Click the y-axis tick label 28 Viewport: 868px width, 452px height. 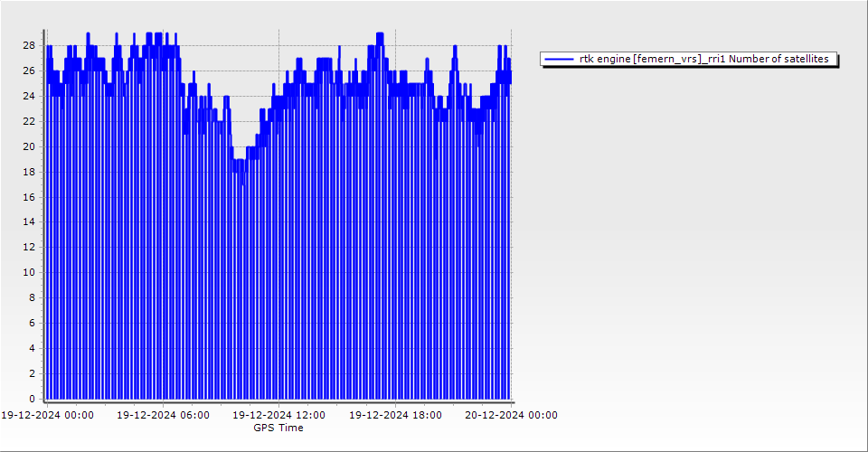pyautogui.click(x=29, y=45)
